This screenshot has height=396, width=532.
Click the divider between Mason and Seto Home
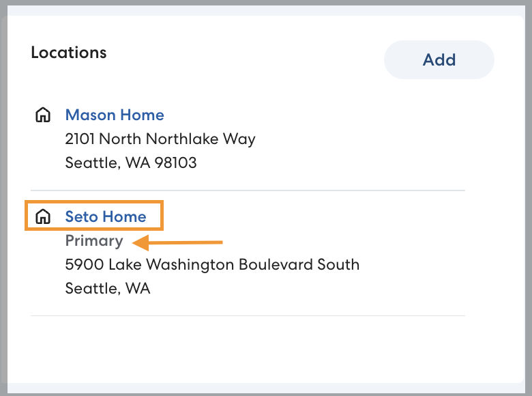(248, 190)
